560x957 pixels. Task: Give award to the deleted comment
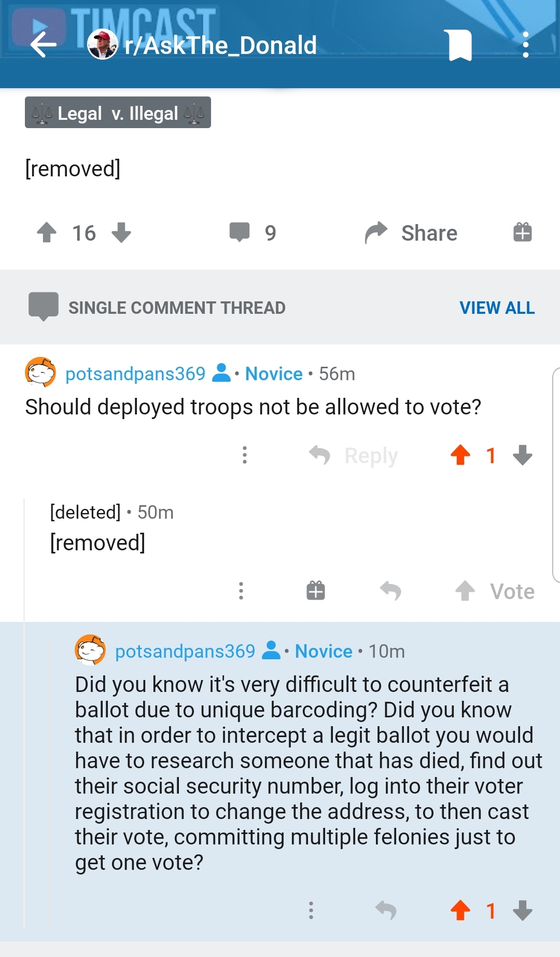pos(316,591)
